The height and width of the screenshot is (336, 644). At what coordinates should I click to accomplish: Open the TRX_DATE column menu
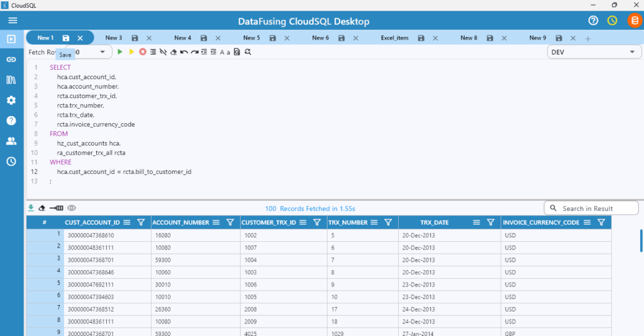(x=477, y=222)
